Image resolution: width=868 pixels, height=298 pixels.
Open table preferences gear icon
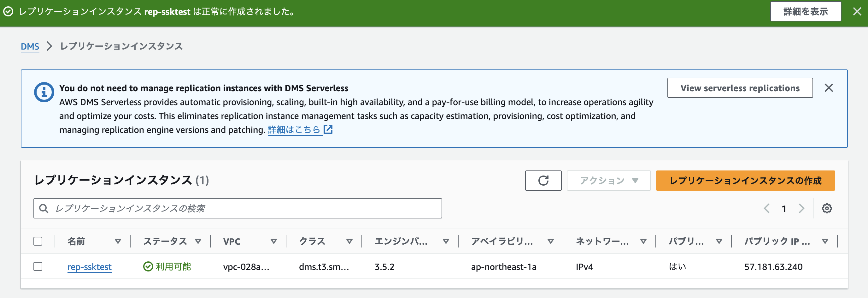pyautogui.click(x=827, y=209)
